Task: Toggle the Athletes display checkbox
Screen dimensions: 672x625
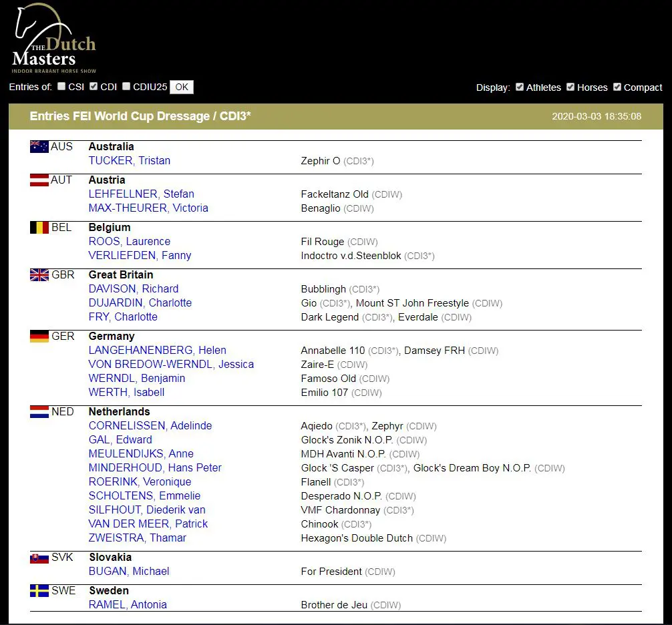Action: [x=520, y=87]
